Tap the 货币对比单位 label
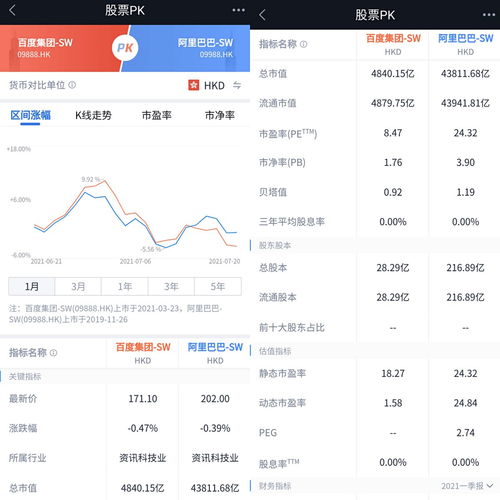 pos(37,85)
